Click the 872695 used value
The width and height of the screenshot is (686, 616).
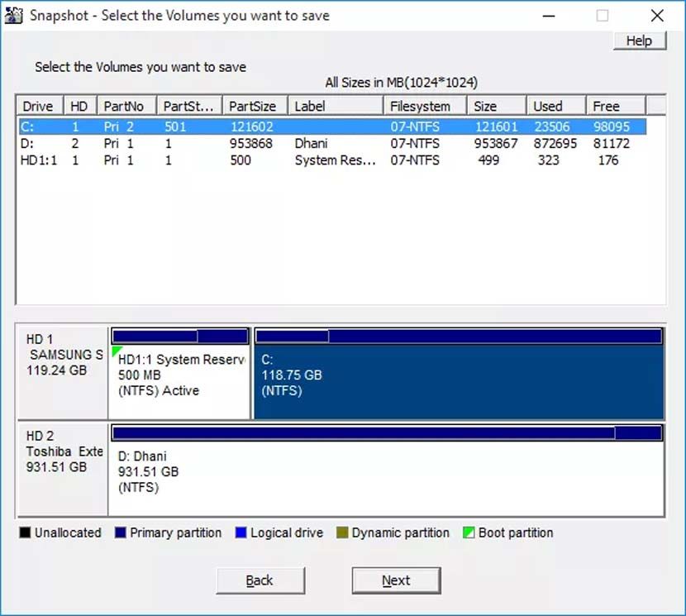[x=555, y=143]
